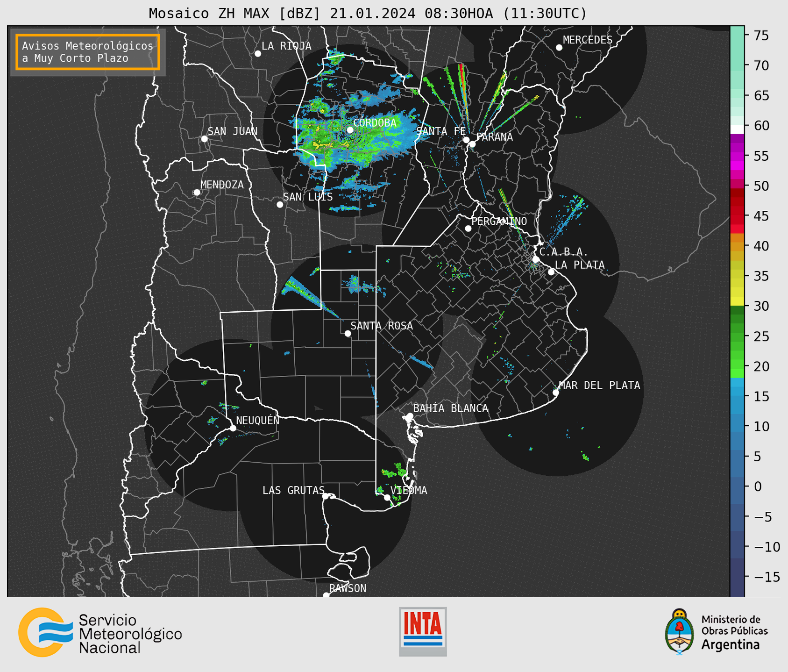Click the 35 dBZ yellow colorbar band
This screenshot has height=672, width=788.
737,276
